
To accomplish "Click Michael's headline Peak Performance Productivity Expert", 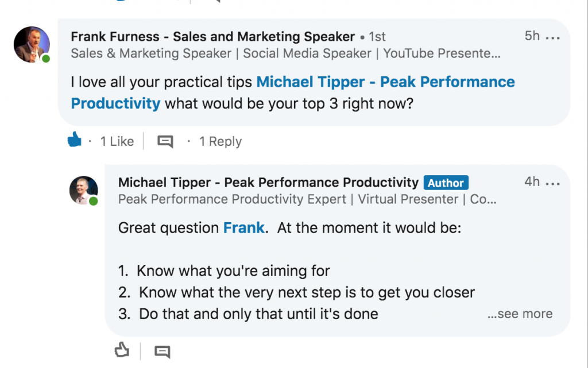I will click(232, 199).
